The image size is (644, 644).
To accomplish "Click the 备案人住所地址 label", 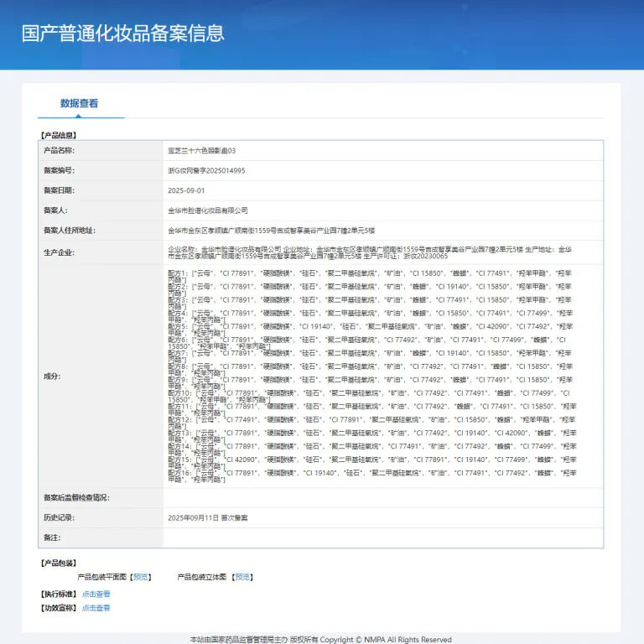I will tap(70, 231).
